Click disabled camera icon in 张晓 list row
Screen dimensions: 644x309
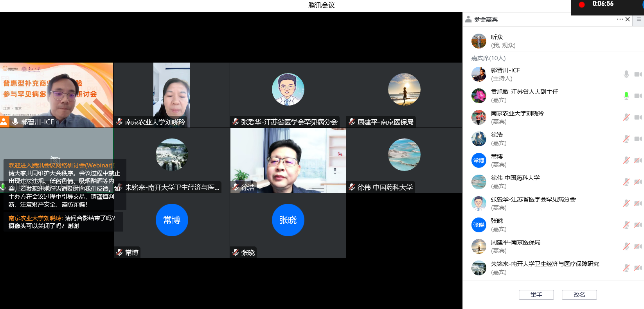[638, 225]
